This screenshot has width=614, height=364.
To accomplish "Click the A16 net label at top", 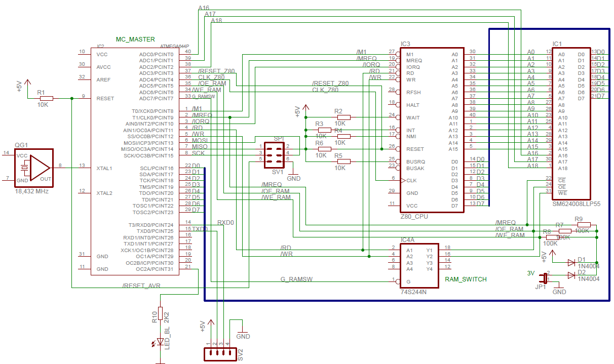I will (x=204, y=8).
